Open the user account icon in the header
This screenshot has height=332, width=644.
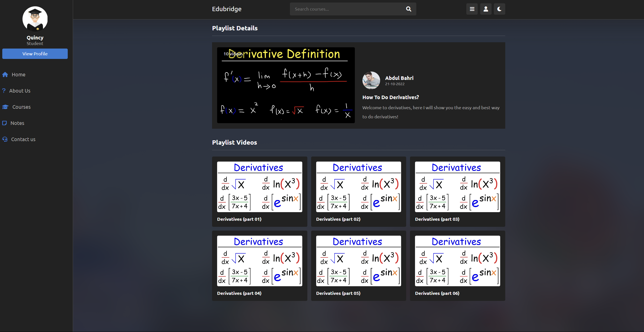(486, 9)
